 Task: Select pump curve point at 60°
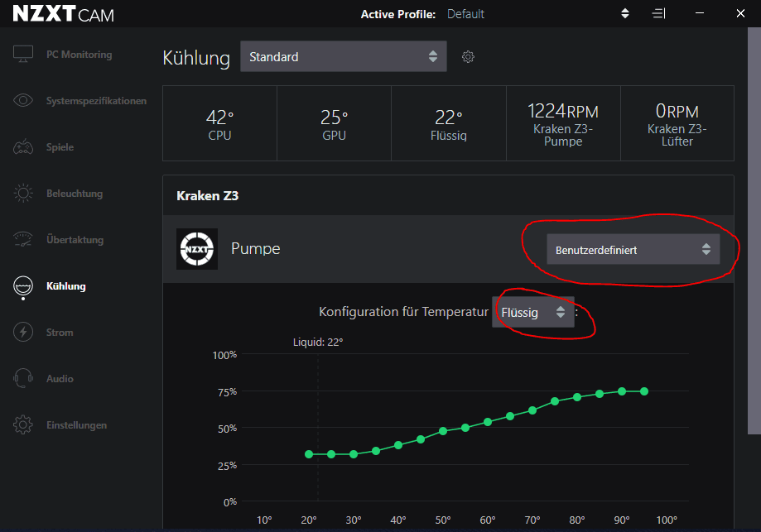coord(488,422)
